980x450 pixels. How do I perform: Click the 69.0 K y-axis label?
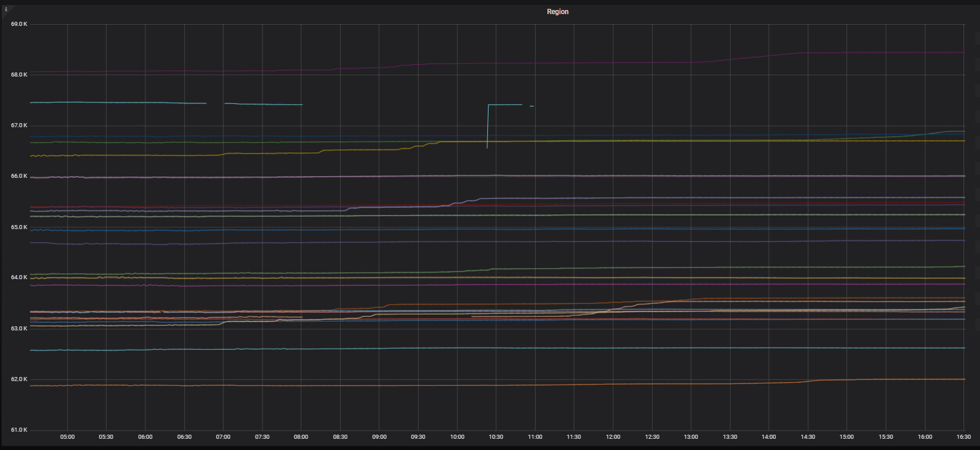click(19, 24)
